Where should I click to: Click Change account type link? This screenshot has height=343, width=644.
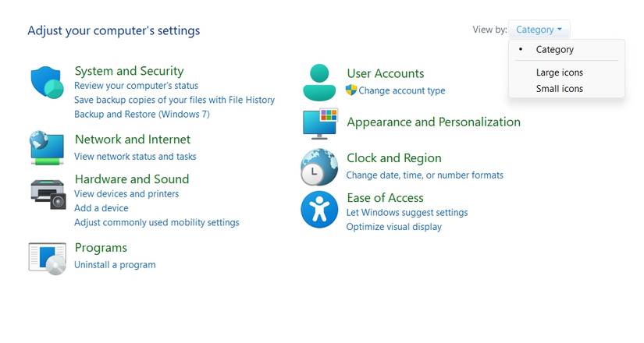tap(401, 90)
